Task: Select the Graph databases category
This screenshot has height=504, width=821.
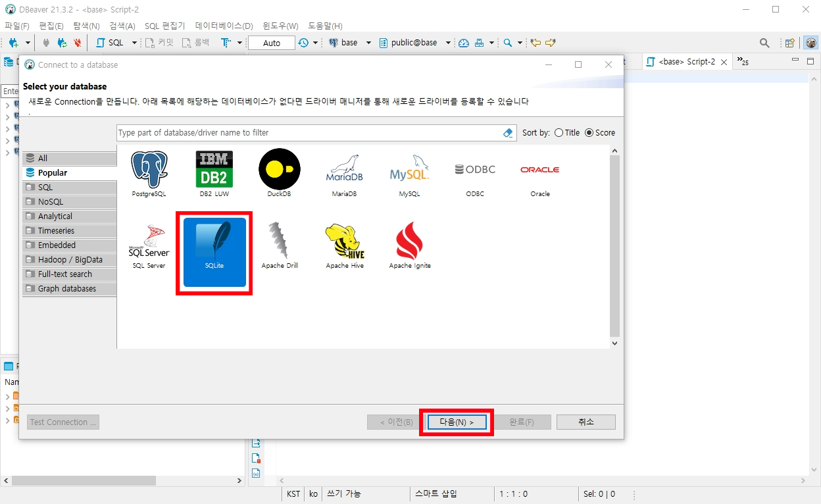Action: pyautogui.click(x=70, y=289)
